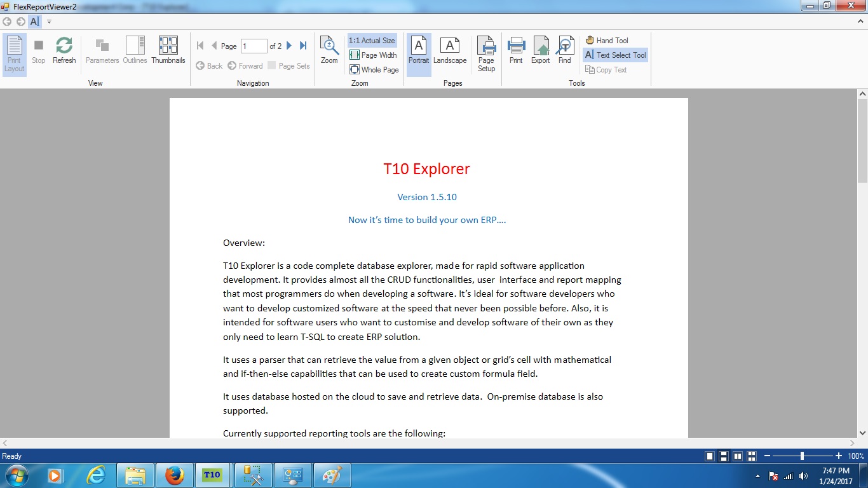Viewport: 868px width, 488px height.
Task: Jump to the last page
Action: [x=303, y=46]
